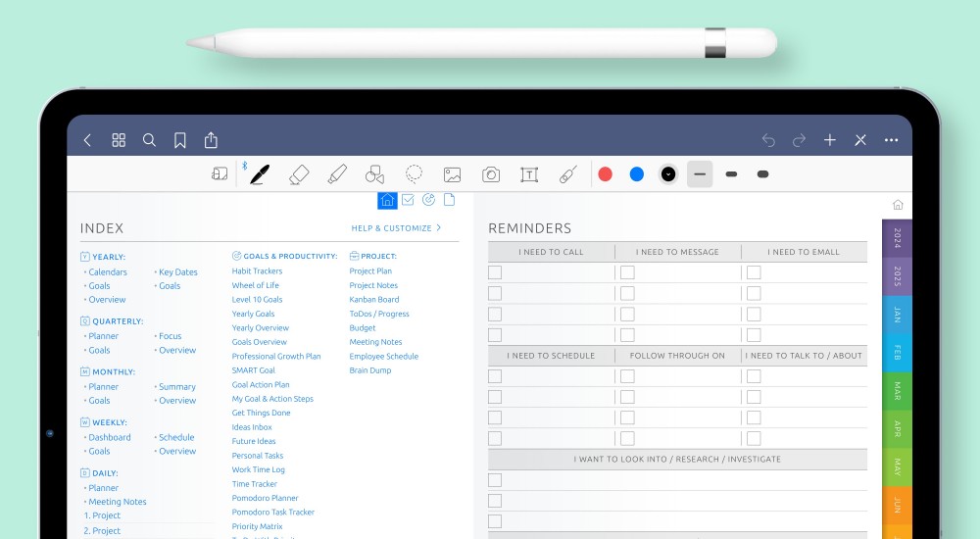This screenshot has width=980, height=539.
Task: Open the three-dot more options menu
Action: 891,140
